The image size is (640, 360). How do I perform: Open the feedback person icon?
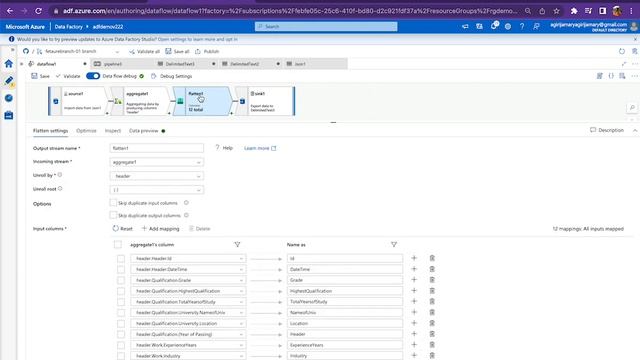click(x=536, y=27)
